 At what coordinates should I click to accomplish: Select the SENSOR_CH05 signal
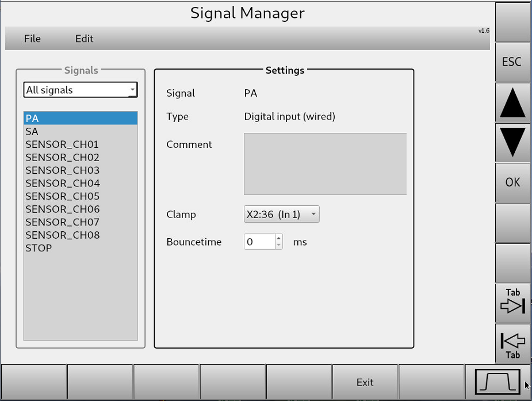tap(62, 196)
